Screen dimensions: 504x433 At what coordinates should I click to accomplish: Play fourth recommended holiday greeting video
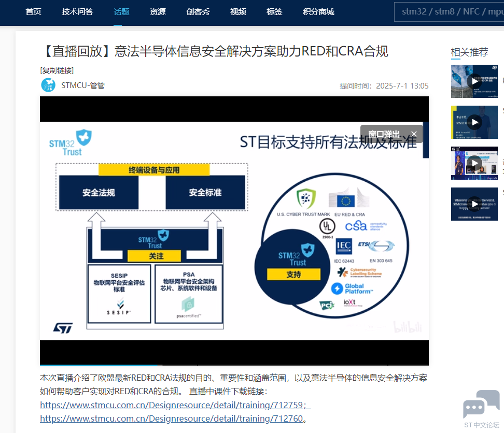pyautogui.click(x=474, y=204)
